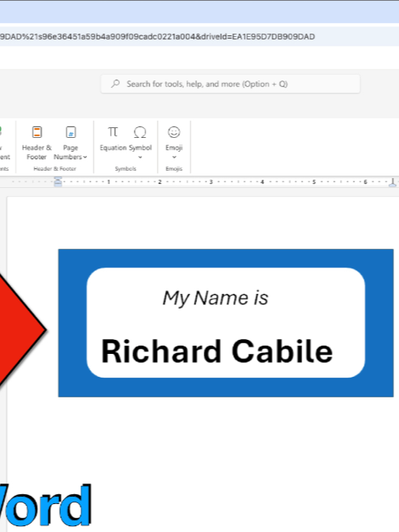The height and width of the screenshot is (532, 399).
Task: Open the Emoji picker
Action: click(x=174, y=143)
